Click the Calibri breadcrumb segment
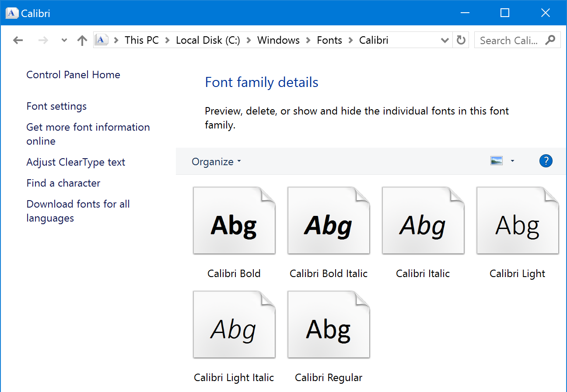 tap(374, 40)
